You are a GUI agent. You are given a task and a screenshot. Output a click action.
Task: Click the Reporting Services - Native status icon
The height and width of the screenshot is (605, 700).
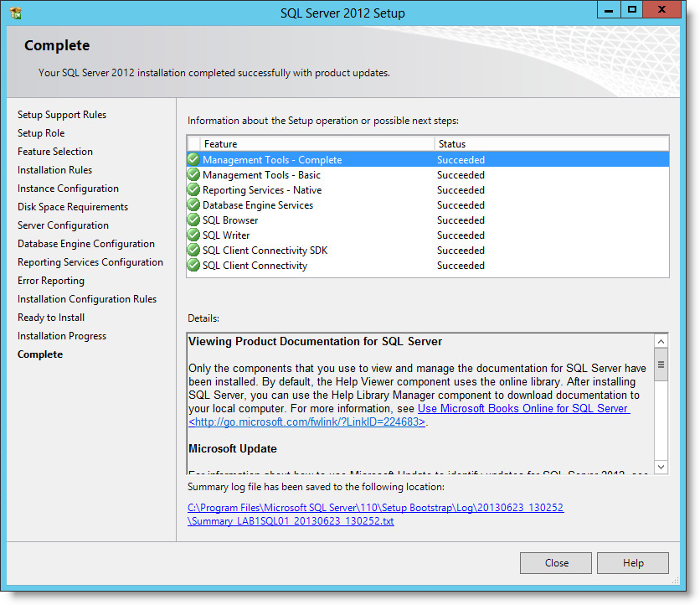tap(193, 189)
